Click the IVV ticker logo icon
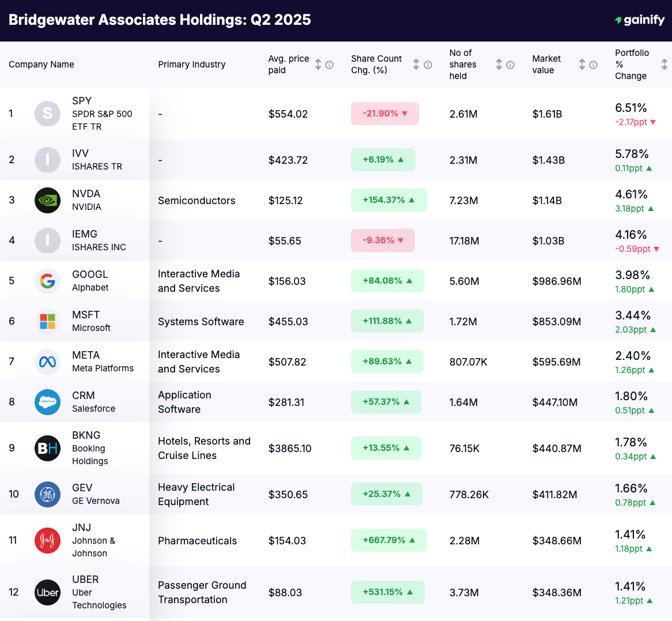Image resolution: width=672 pixels, height=621 pixels. (x=48, y=160)
